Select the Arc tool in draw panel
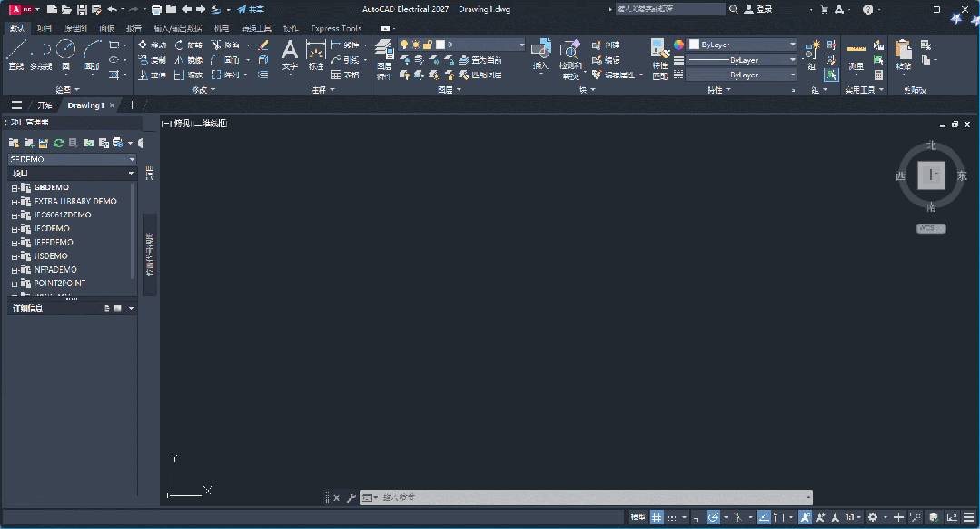Image resolution: width=980 pixels, height=529 pixels. click(93, 54)
